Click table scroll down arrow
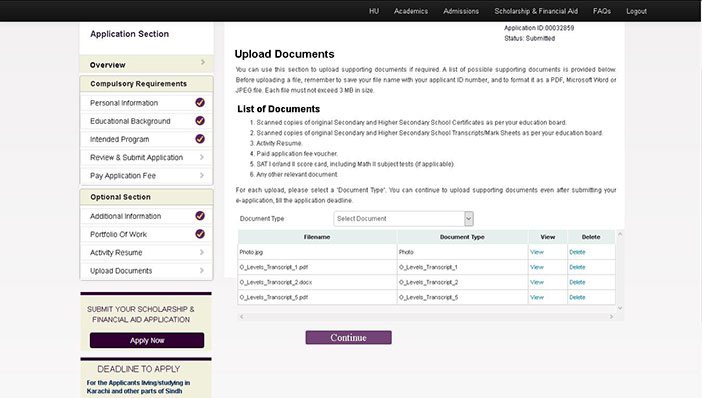 click(x=620, y=308)
